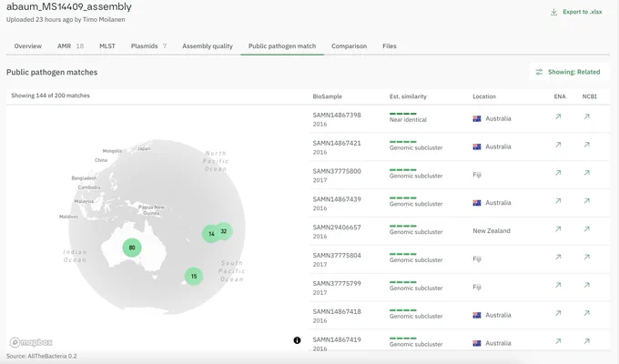Open the Files tab
The width and height of the screenshot is (619, 364).
pyautogui.click(x=390, y=46)
